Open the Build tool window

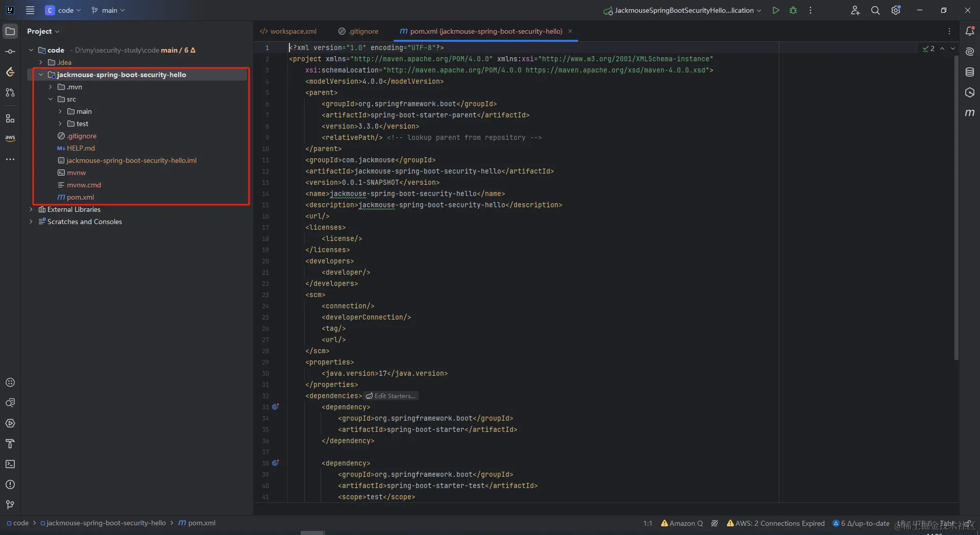(x=10, y=444)
